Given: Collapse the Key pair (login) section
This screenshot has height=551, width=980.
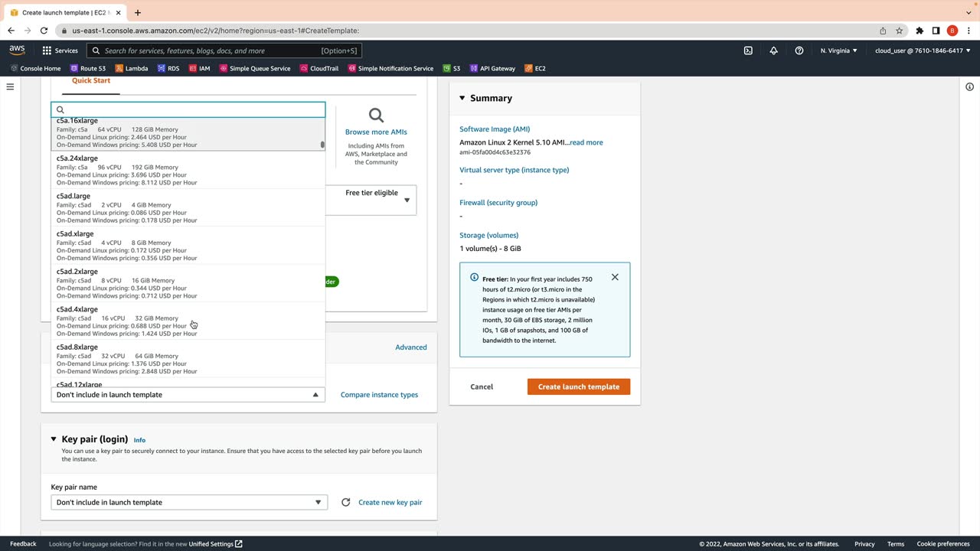Looking at the screenshot, I should (x=54, y=439).
